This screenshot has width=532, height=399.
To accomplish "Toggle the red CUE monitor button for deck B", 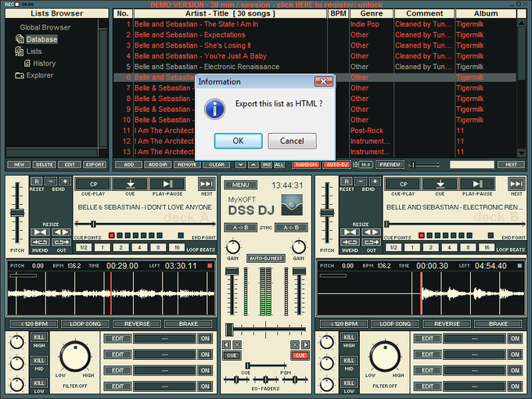I will pyautogui.click(x=300, y=355).
